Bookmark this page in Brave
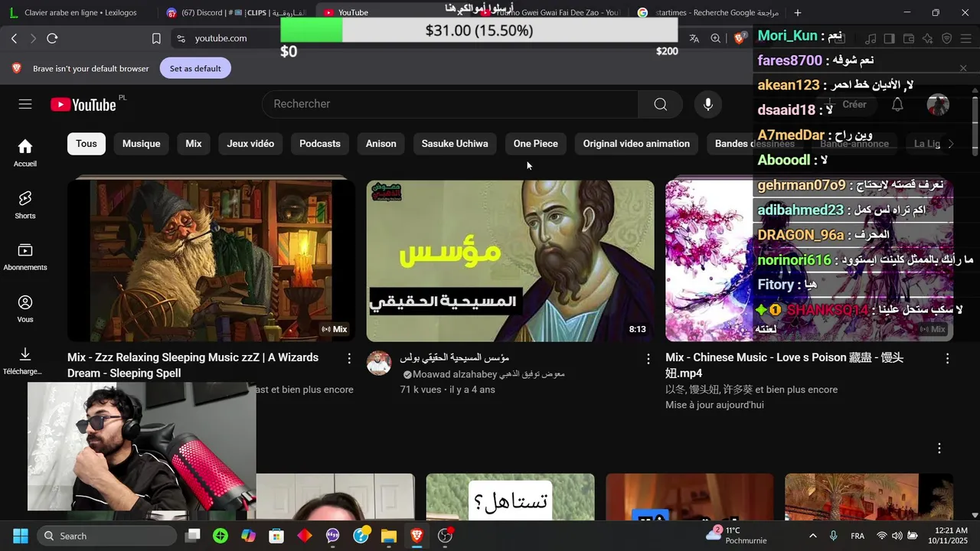 (156, 38)
